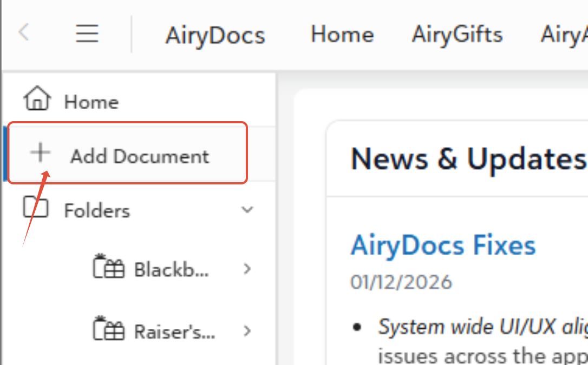Click the gift icon next to Raiser's...
Viewport: 588px width, 365px height.
[x=108, y=328]
